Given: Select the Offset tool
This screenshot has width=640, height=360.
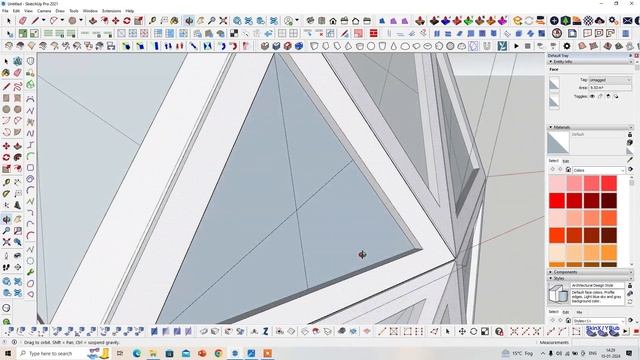Looking at the screenshot, I should pos(18,168).
